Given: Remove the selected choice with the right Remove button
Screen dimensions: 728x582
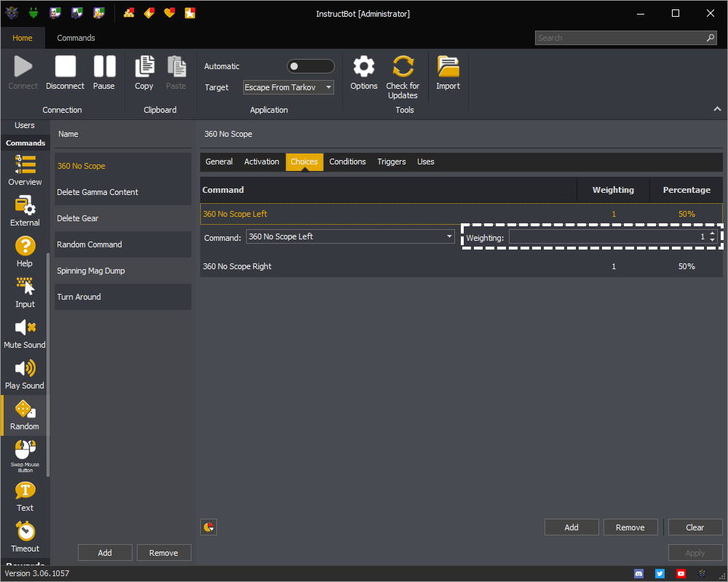Looking at the screenshot, I should pyautogui.click(x=630, y=527).
